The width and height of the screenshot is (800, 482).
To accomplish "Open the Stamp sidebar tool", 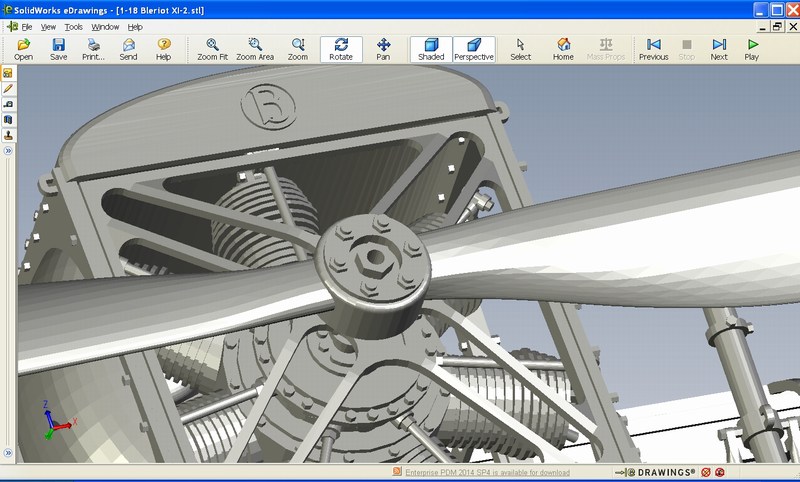I will tap(8, 135).
